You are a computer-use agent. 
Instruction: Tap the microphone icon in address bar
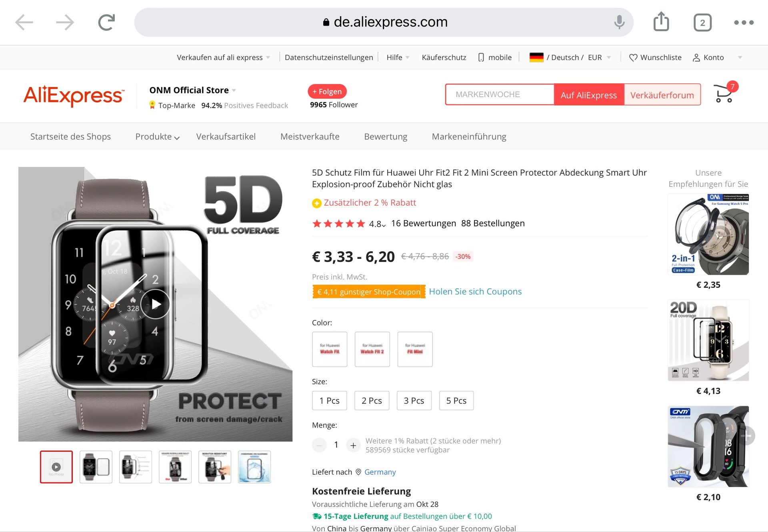point(619,22)
